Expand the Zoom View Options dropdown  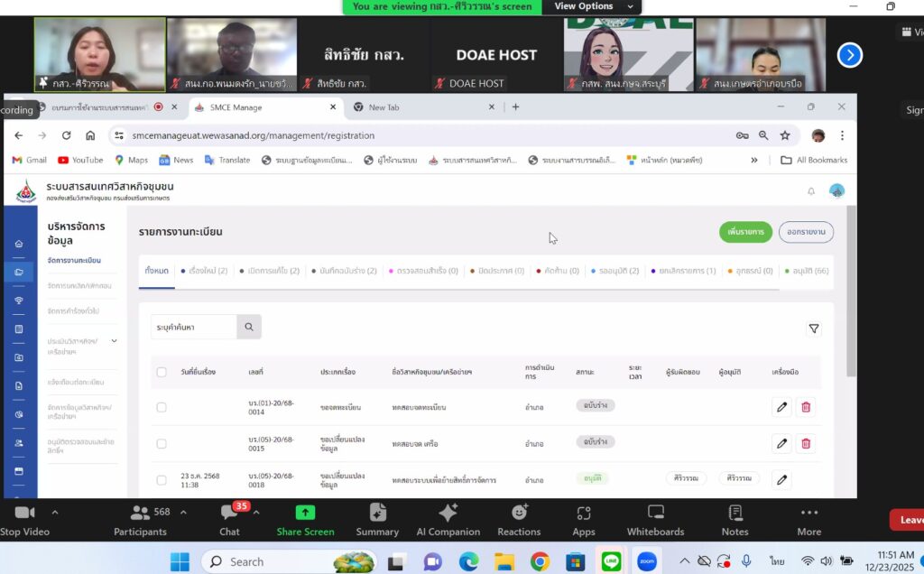[x=590, y=6]
